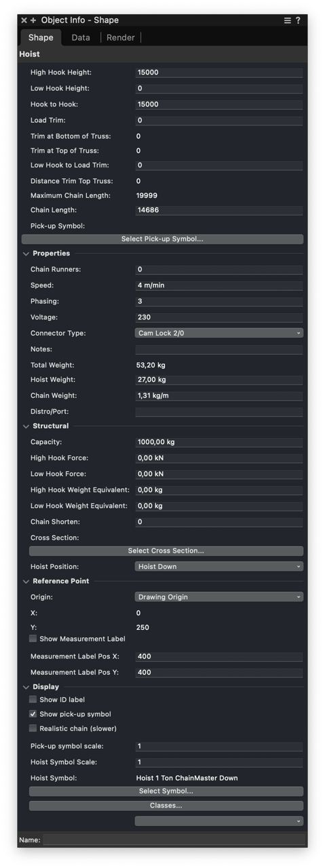Click the Select Pick-up Symbol button
This screenshot has width=325, height=868.
point(162,239)
